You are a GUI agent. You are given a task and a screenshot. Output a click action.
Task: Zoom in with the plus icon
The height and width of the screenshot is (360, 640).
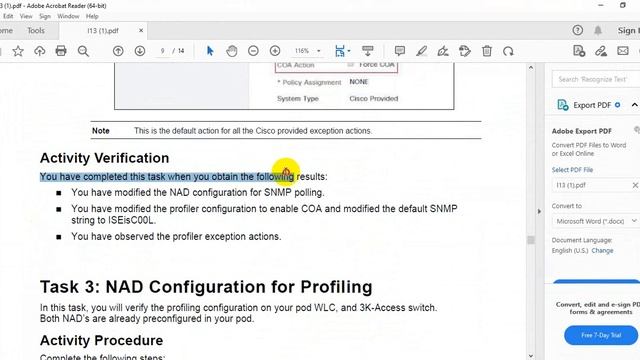(x=275, y=51)
